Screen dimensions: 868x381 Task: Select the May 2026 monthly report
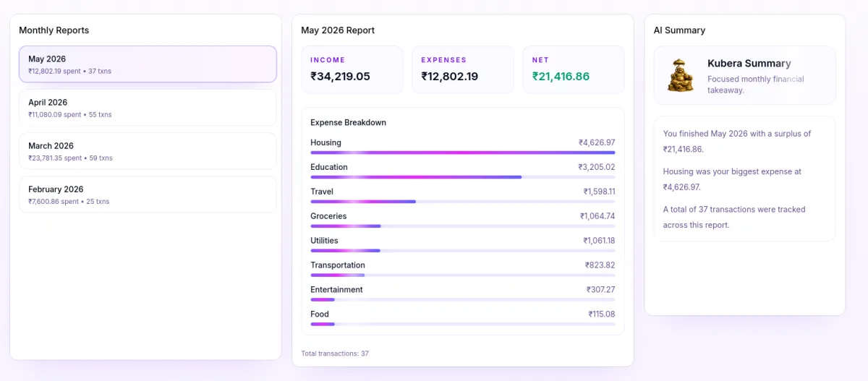148,64
